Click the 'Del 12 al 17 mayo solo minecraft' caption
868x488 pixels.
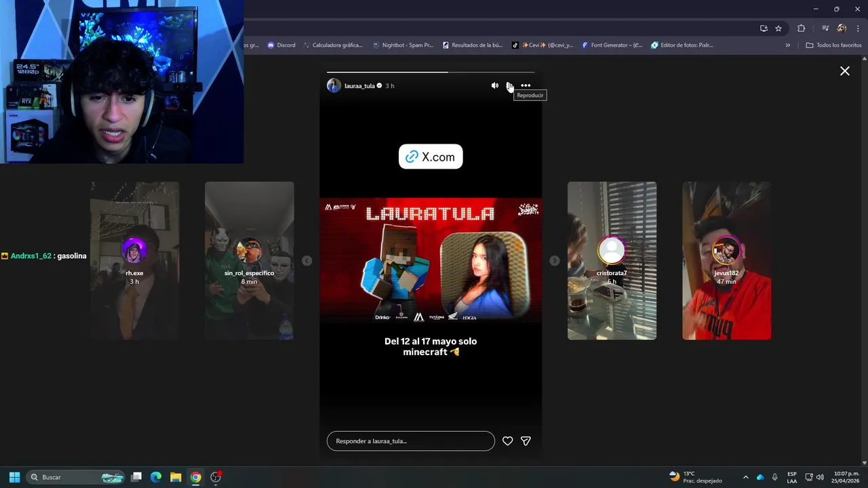(x=431, y=346)
